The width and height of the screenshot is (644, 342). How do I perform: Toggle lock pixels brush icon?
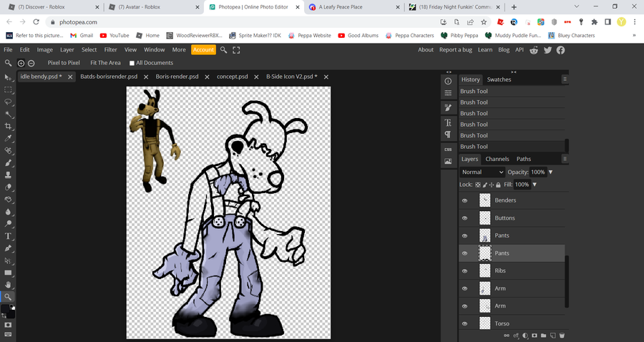(x=484, y=185)
